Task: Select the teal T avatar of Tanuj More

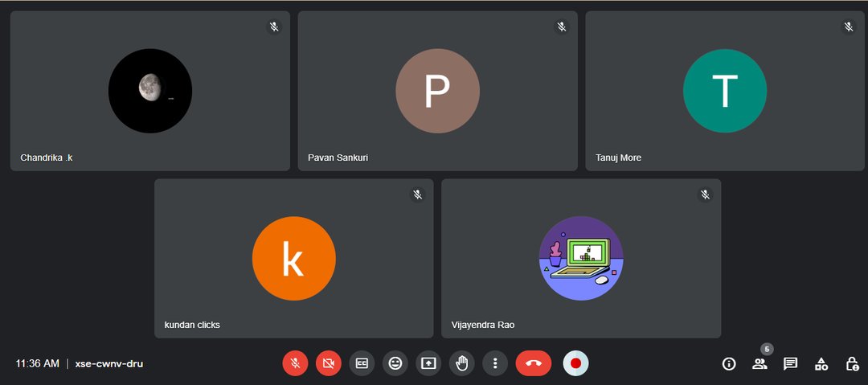Action: pyautogui.click(x=725, y=91)
